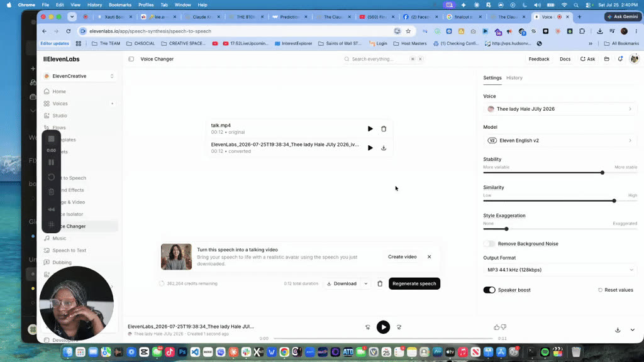
Task: Open the Docs link
Action: coord(565,59)
